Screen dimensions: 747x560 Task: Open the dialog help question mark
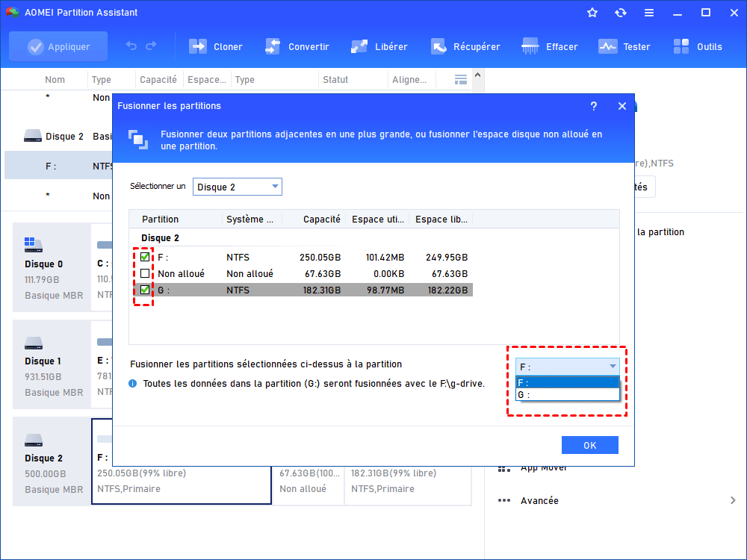(594, 106)
